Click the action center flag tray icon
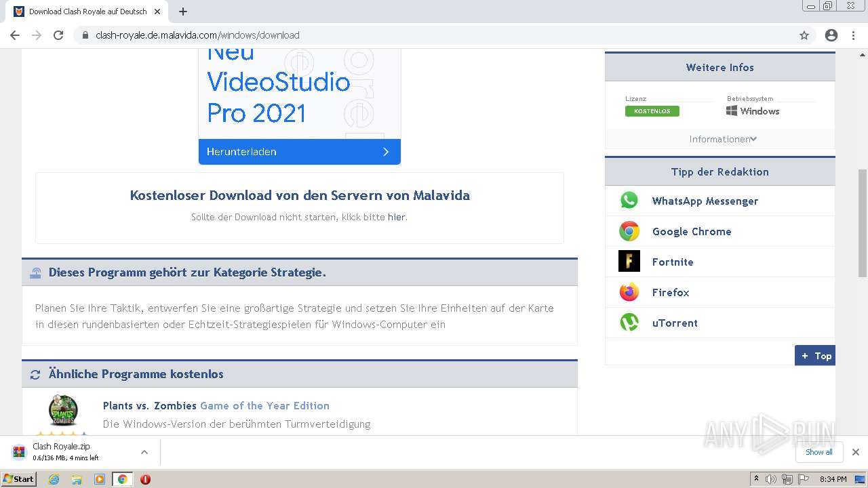 (x=804, y=479)
